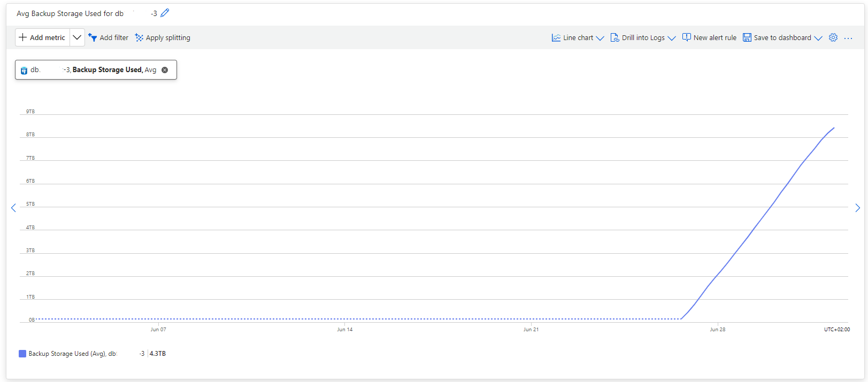Remove Backup Storage Used metric chip
This screenshot has height=382, width=868.
[x=165, y=70]
